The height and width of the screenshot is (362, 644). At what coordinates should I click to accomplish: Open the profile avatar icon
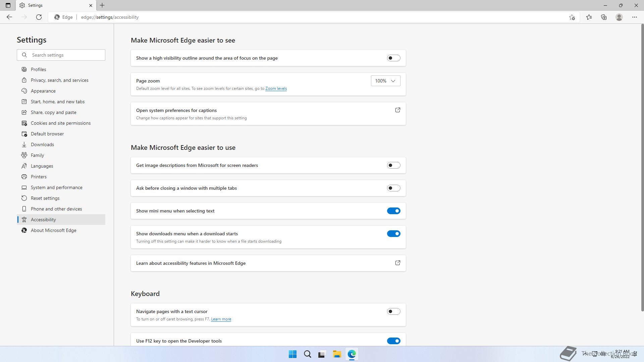point(619,17)
